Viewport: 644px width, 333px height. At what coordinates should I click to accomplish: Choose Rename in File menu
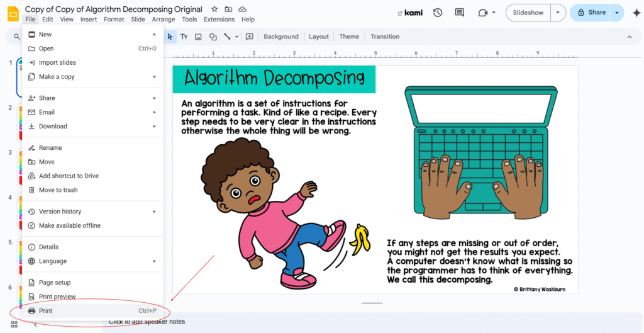93,147
